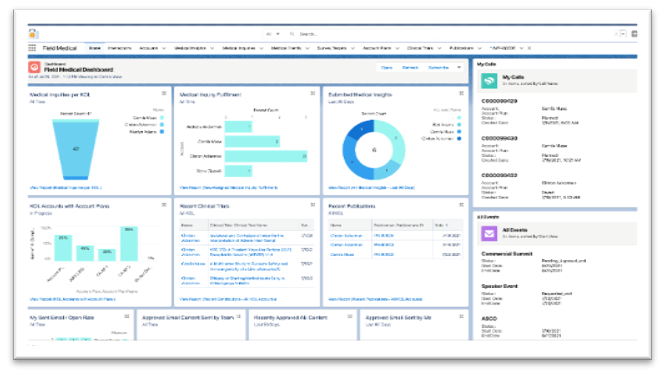This screenshot has width=664, height=375.
Task: Expand the Submitted Medical Insights widget
Action: click(462, 94)
